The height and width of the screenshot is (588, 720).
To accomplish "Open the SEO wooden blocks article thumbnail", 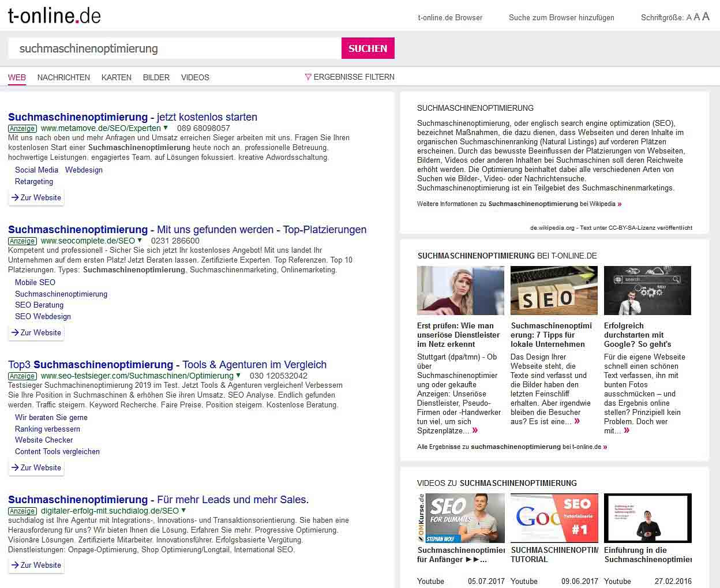I will point(554,290).
